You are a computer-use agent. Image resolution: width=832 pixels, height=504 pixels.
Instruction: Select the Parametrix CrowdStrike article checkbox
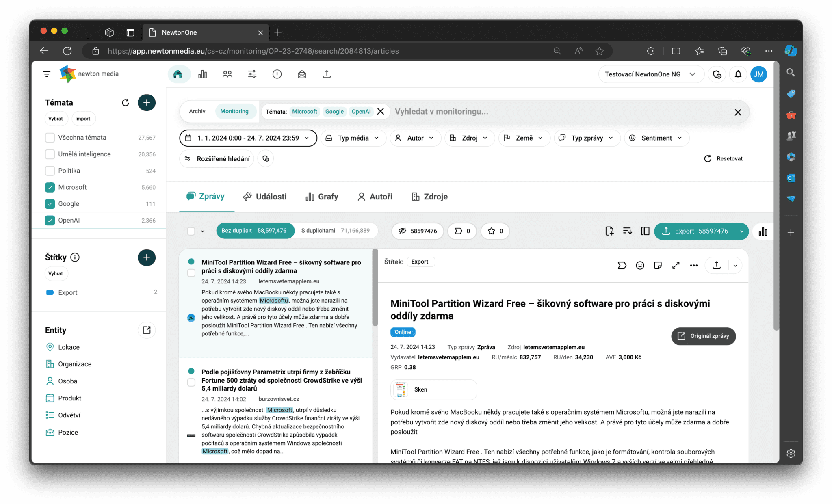pos(191,382)
